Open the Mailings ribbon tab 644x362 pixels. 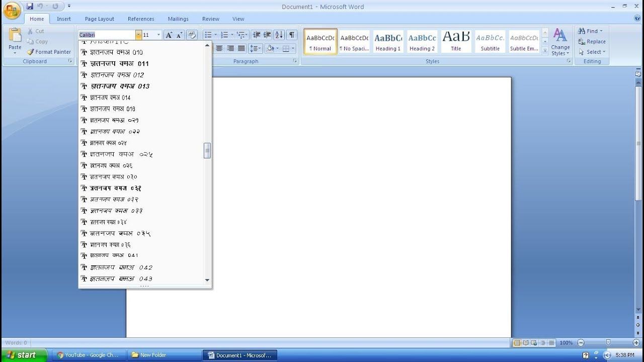coord(178,19)
